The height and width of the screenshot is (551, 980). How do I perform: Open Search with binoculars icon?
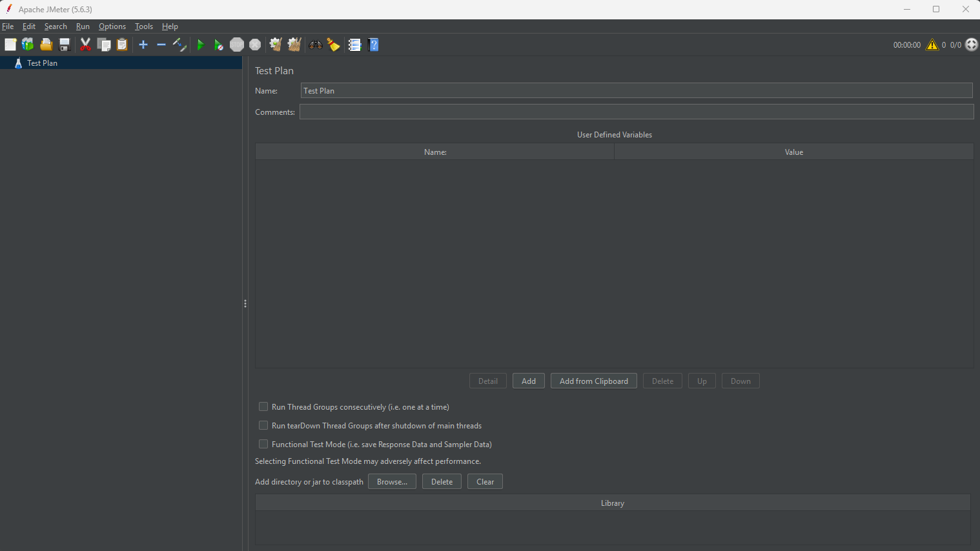[316, 45]
